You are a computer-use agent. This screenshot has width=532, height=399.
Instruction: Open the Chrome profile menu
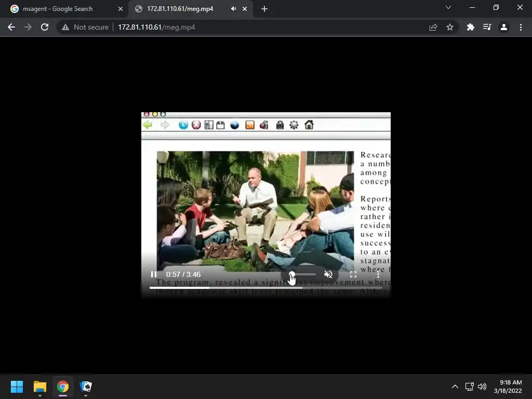pos(504,27)
